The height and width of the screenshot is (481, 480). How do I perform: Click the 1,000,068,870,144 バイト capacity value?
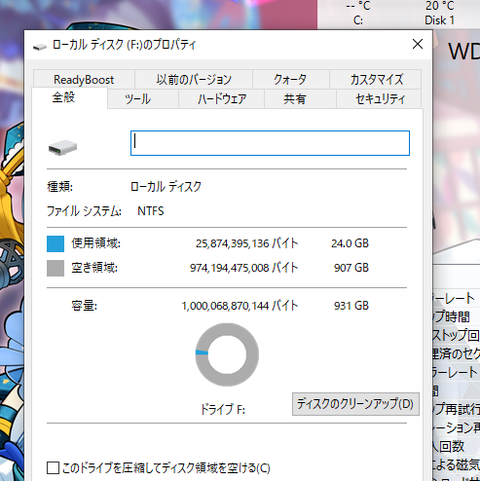tap(240, 306)
